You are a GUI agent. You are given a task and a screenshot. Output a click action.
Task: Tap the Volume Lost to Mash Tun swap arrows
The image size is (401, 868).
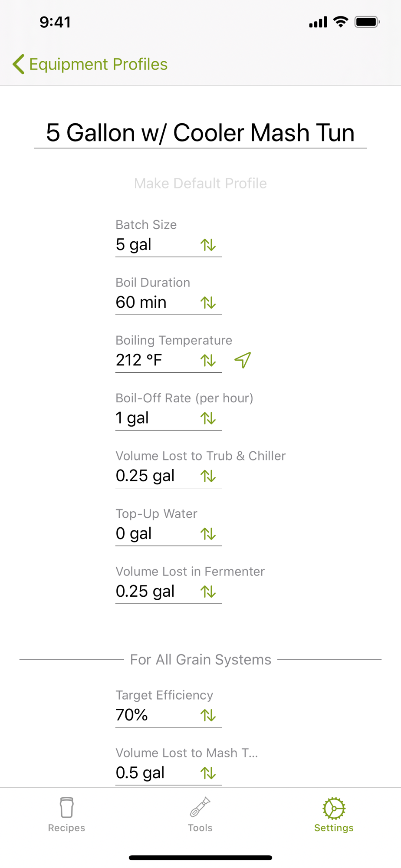pyautogui.click(x=208, y=773)
